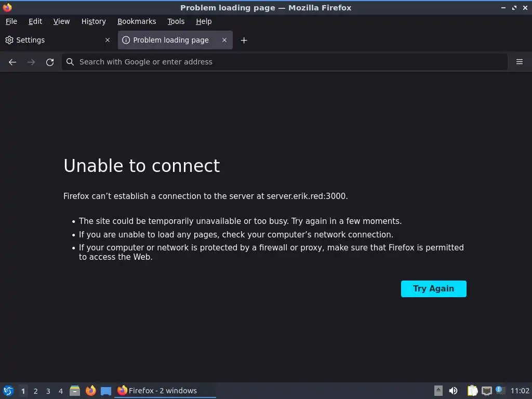This screenshot has height=399, width=532.
Task: Switch to workspace 2
Action: [36, 391]
